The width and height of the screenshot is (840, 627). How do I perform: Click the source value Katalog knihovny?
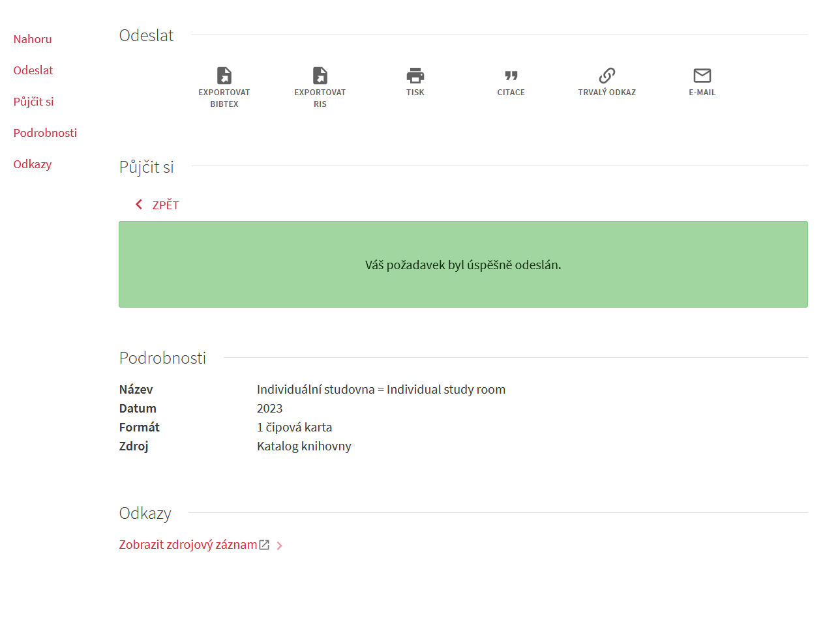click(304, 446)
